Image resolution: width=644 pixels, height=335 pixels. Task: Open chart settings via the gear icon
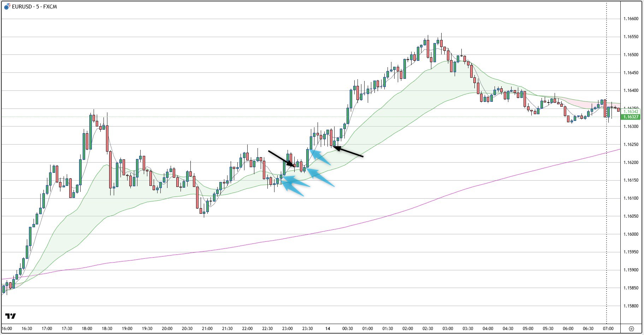tap(631, 329)
